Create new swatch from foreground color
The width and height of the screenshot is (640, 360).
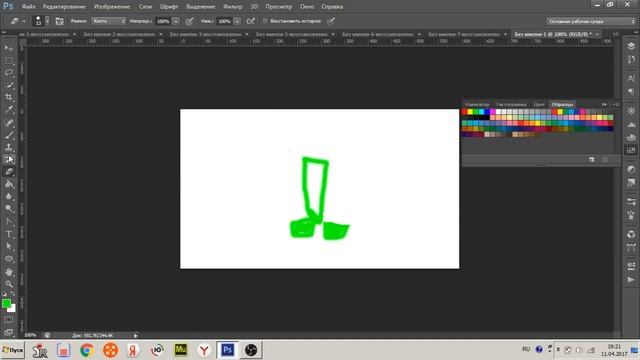[x=591, y=160]
